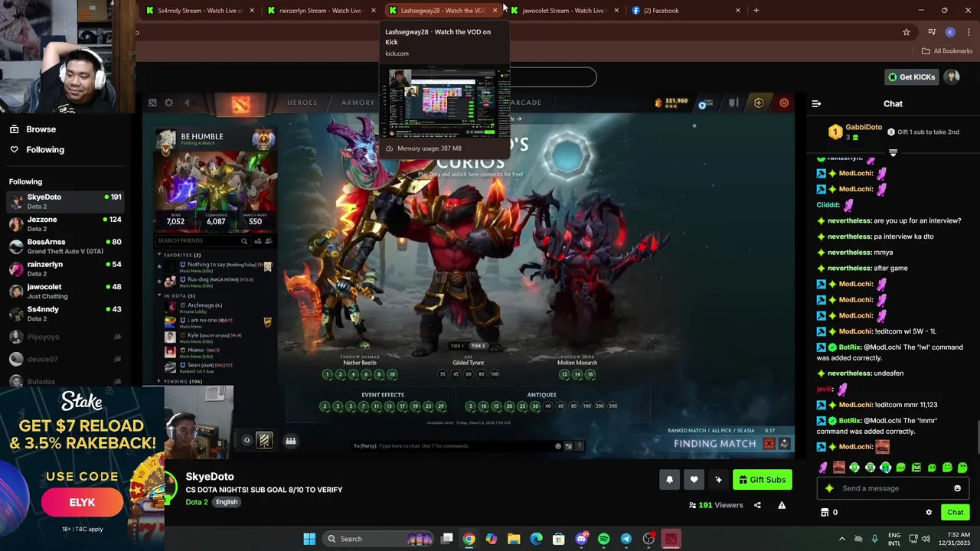Open All Bookmarks folder
This screenshot has width=980, height=551.
point(947,51)
